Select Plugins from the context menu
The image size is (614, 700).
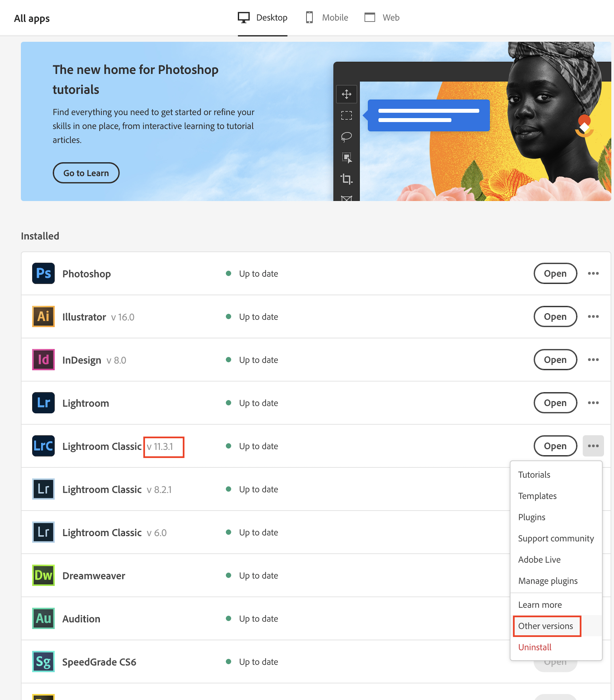coord(556,517)
